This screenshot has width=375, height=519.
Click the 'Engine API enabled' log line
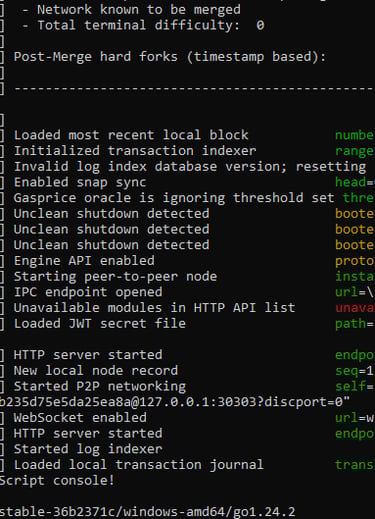coord(84,261)
